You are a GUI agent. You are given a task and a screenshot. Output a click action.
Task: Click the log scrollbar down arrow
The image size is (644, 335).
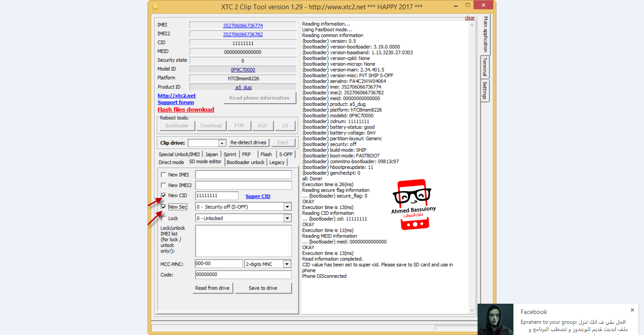472,310
